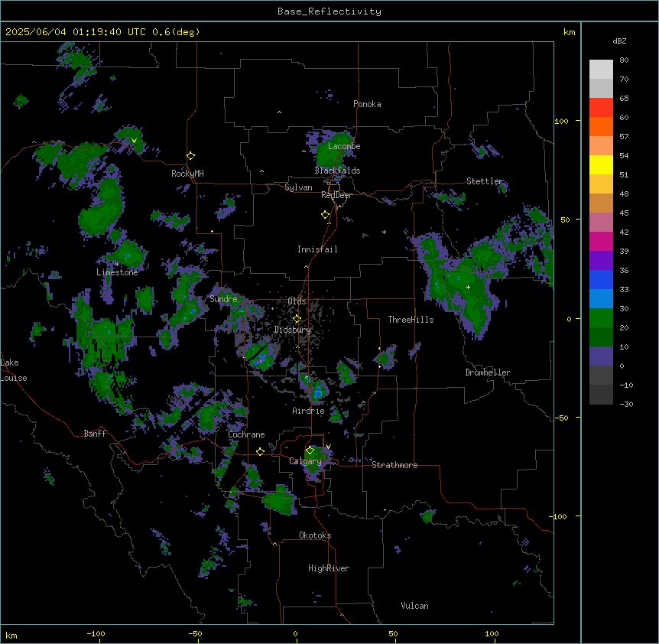Viewport: 659px width, 644px height.
Task: Click the Stettler city label
Action: pyautogui.click(x=485, y=181)
